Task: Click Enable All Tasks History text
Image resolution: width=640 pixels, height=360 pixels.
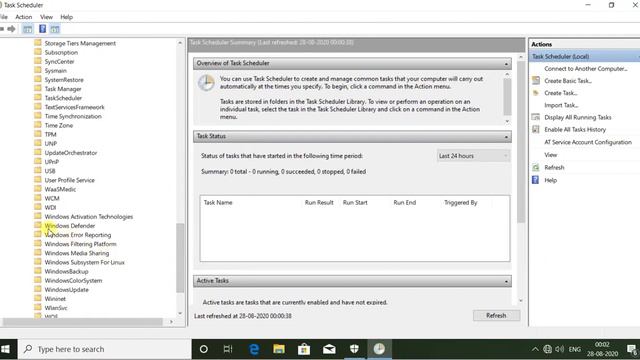Action: [x=575, y=129]
